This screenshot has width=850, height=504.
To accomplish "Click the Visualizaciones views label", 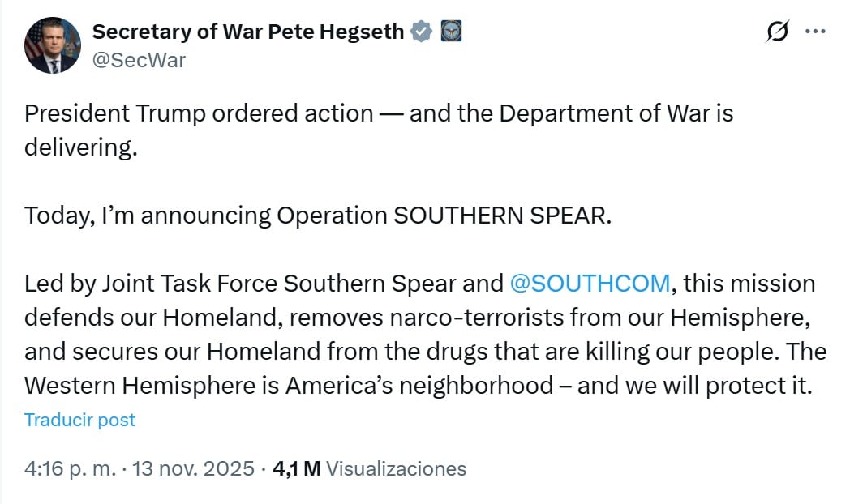I will click(x=393, y=468).
